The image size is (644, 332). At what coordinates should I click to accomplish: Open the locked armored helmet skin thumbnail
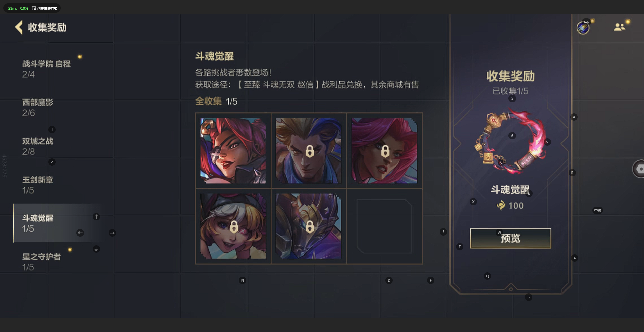click(x=309, y=226)
